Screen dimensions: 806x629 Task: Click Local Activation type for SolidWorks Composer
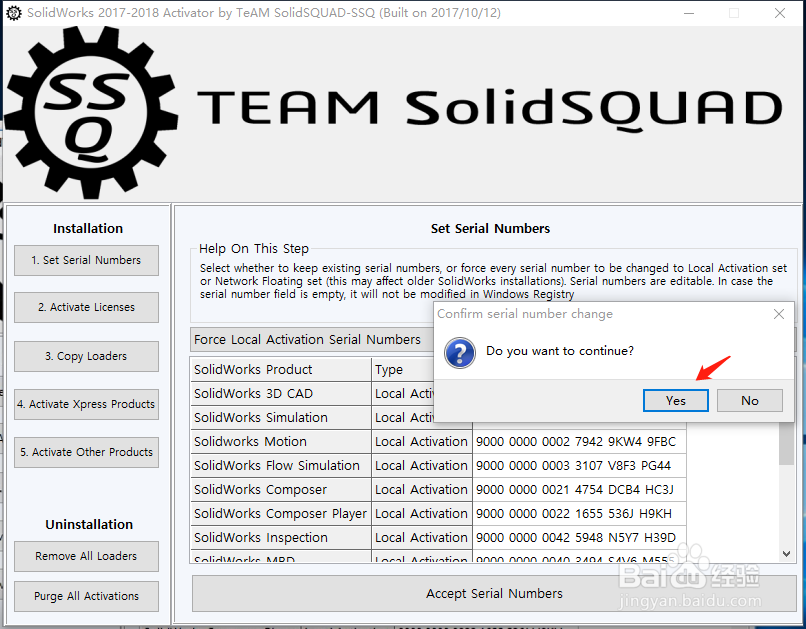[422, 490]
